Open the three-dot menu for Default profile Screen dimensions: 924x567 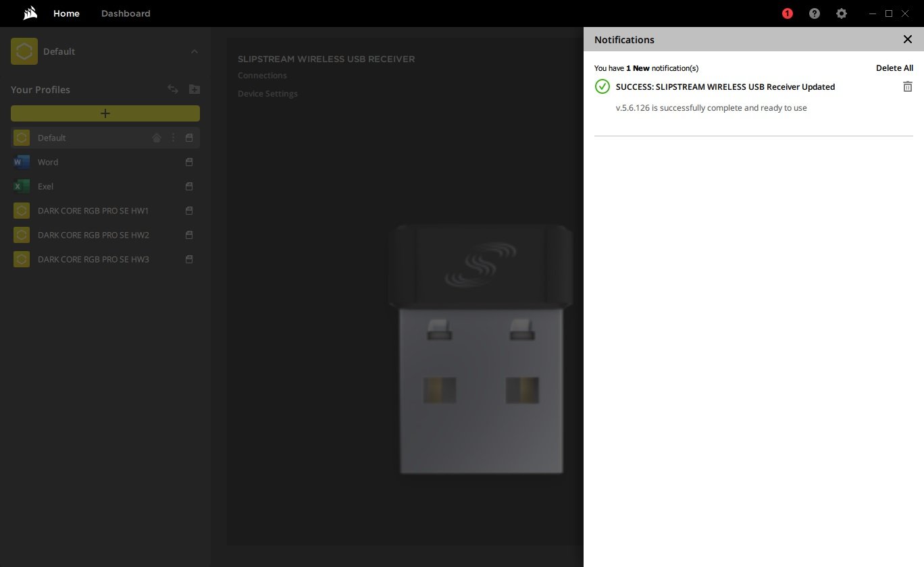pos(173,138)
